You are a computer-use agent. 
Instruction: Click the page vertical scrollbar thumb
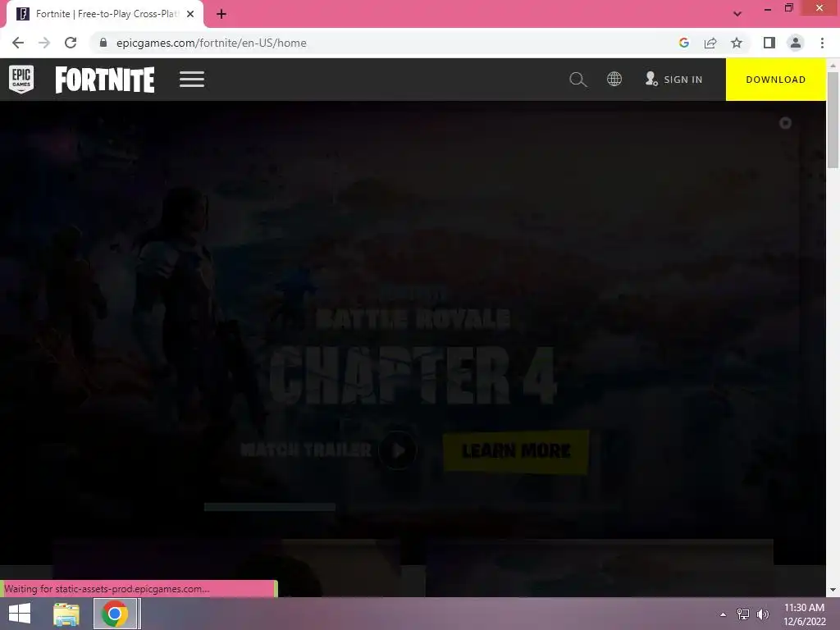coord(833,120)
